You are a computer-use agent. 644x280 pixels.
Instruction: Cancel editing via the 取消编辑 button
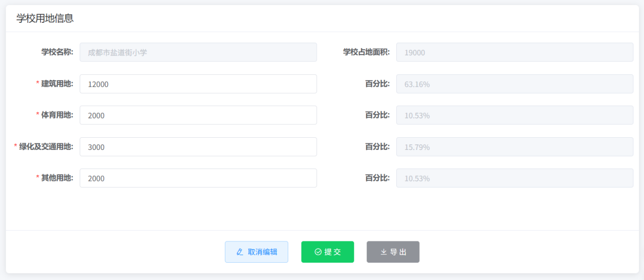click(256, 252)
